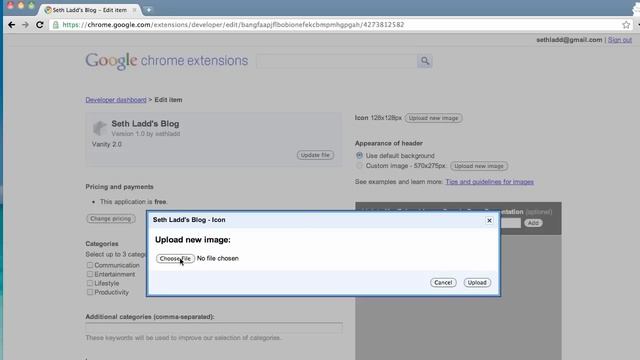Click the Change pricing button

coord(111,219)
